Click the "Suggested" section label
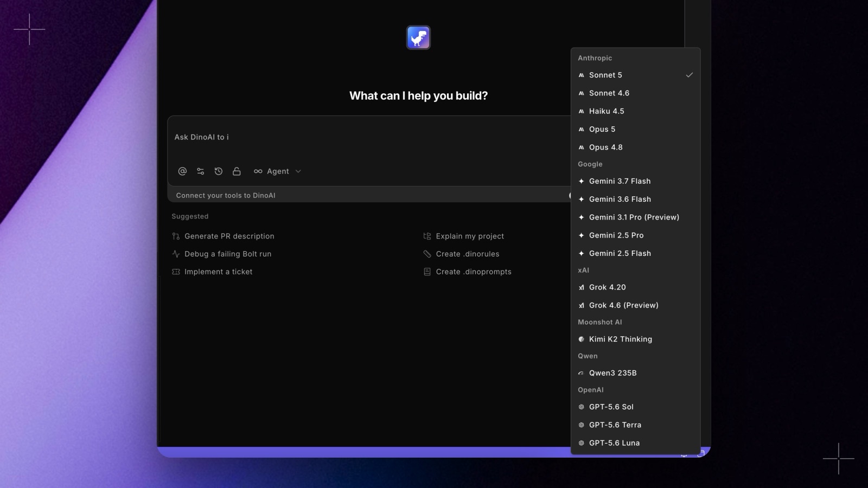 190,216
